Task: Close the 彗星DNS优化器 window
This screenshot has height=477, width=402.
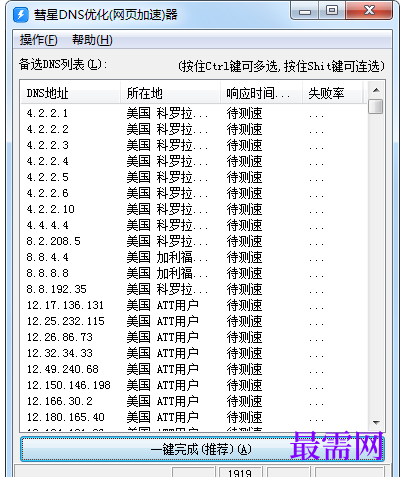Action: point(369,11)
